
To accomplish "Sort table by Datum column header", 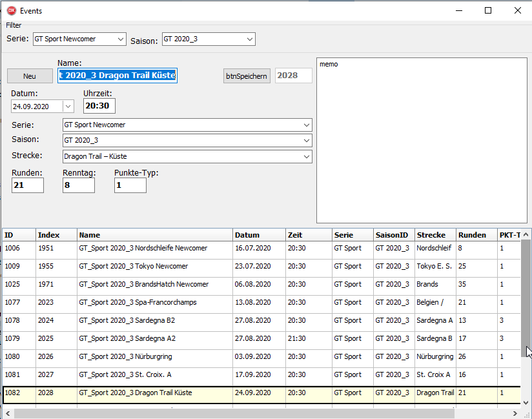I will point(258,235).
